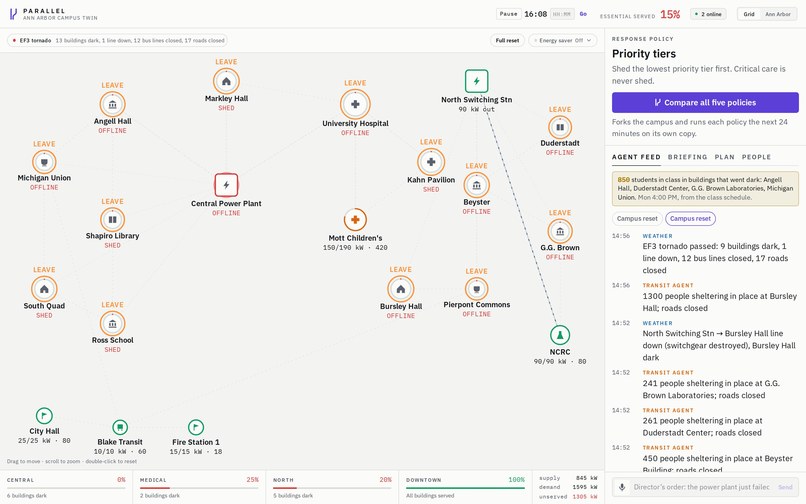Click the '261 people sheltering' Duderstadt entry
Viewport: 806px width, 504px height.
(x=705, y=421)
